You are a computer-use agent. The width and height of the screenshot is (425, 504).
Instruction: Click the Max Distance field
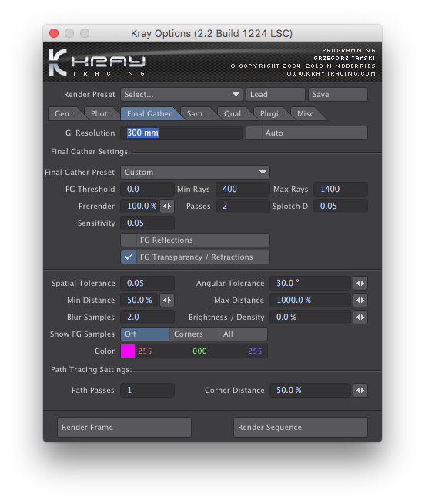pos(310,301)
